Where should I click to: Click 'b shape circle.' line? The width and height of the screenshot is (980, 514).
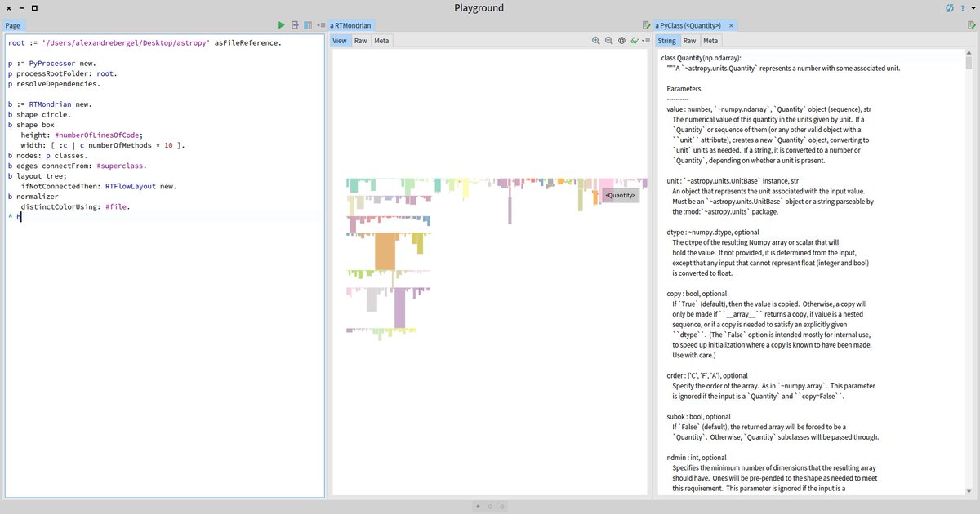tap(40, 115)
